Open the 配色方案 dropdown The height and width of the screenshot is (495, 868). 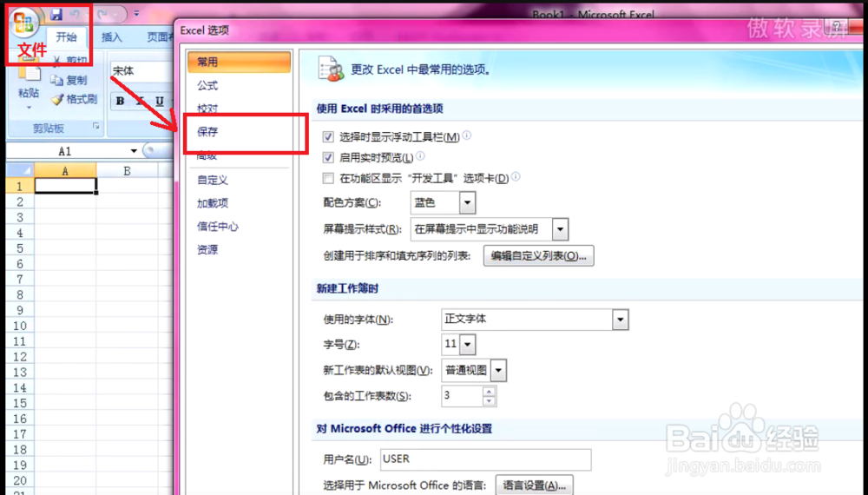pyautogui.click(x=467, y=202)
